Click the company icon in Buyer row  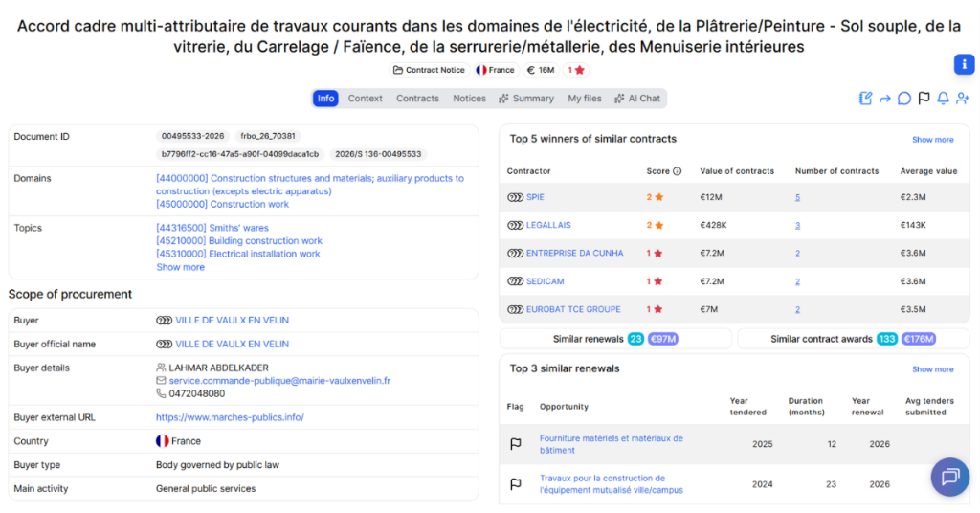pyautogui.click(x=164, y=321)
